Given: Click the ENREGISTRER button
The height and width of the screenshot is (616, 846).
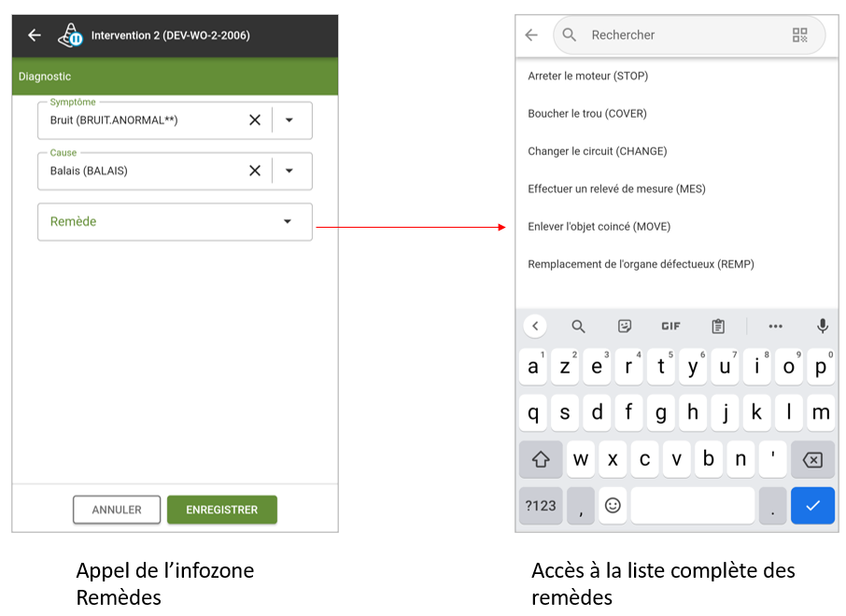Looking at the screenshot, I should coord(221,510).
